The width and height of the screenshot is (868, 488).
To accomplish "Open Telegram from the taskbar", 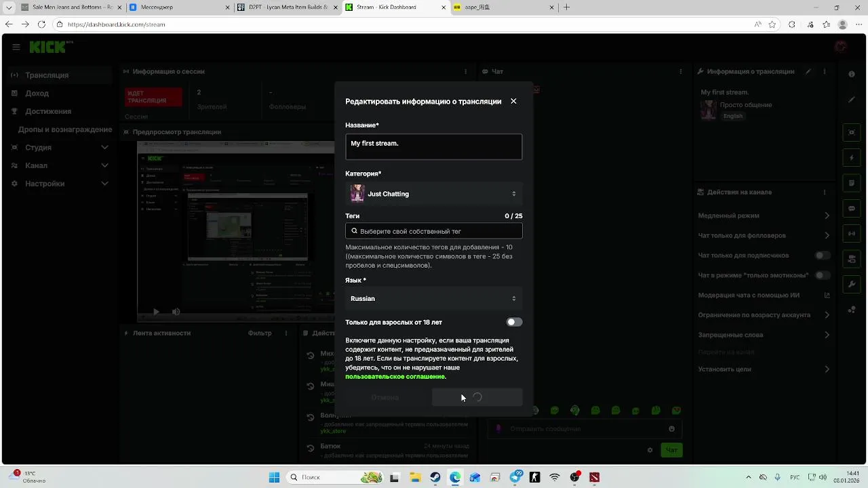I will pos(515,477).
